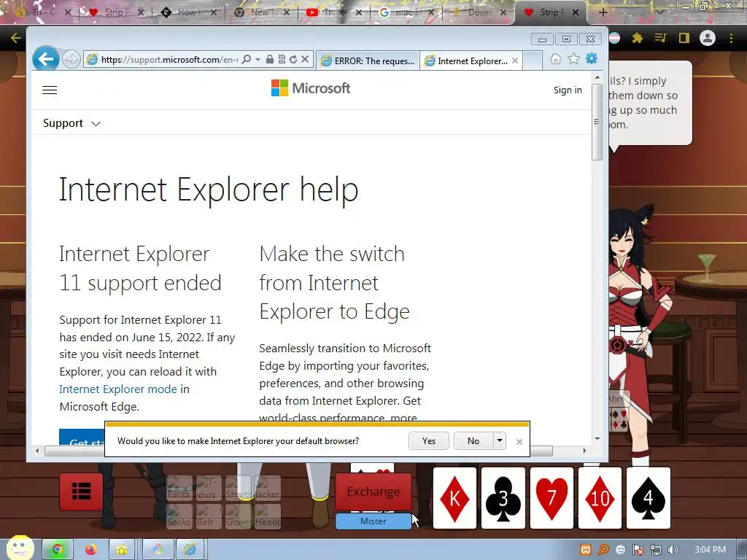The height and width of the screenshot is (560, 747).
Task: Expand the Support dropdown chevron
Action: tap(96, 124)
